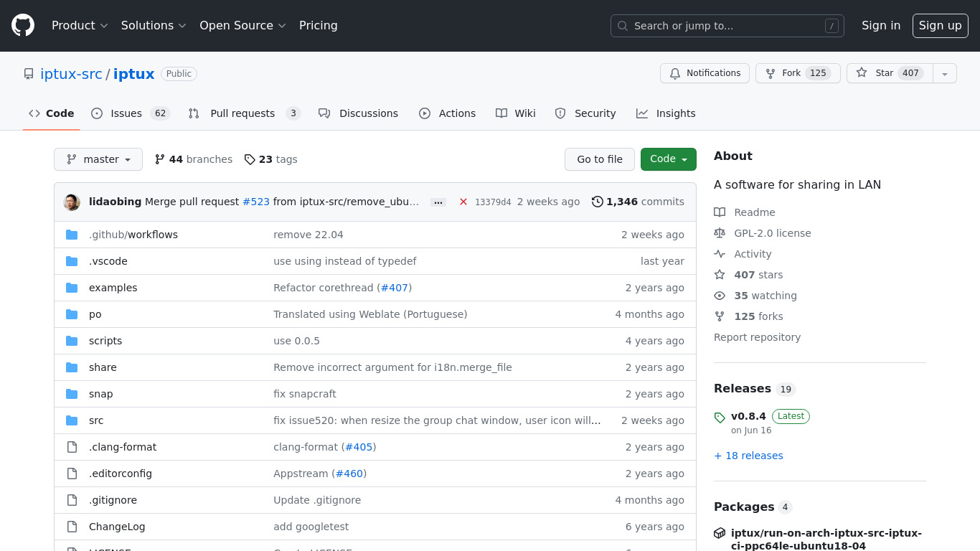Open the star lists dropdown arrow
Image resolution: width=980 pixels, height=551 pixels.
[x=945, y=73]
